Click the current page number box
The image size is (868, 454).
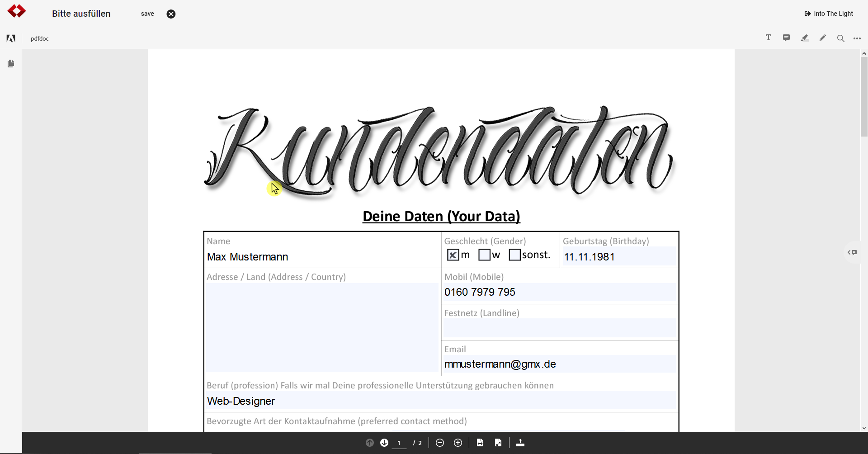[399, 443]
